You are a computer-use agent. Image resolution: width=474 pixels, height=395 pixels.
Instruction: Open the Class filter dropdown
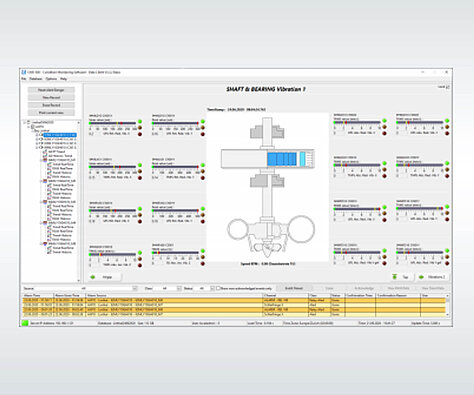pos(179,288)
